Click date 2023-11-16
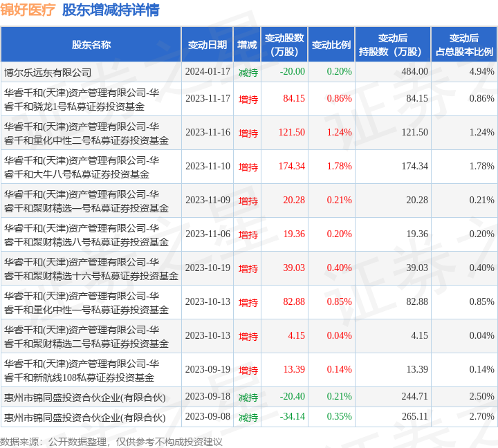498x448 pixels. pyautogui.click(x=207, y=133)
